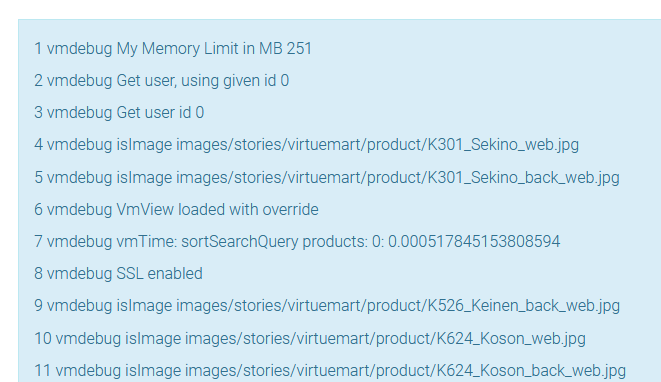Image resolution: width=661 pixels, height=382 pixels.
Task: Click the word vmdebug on line 1
Action: click(79, 48)
